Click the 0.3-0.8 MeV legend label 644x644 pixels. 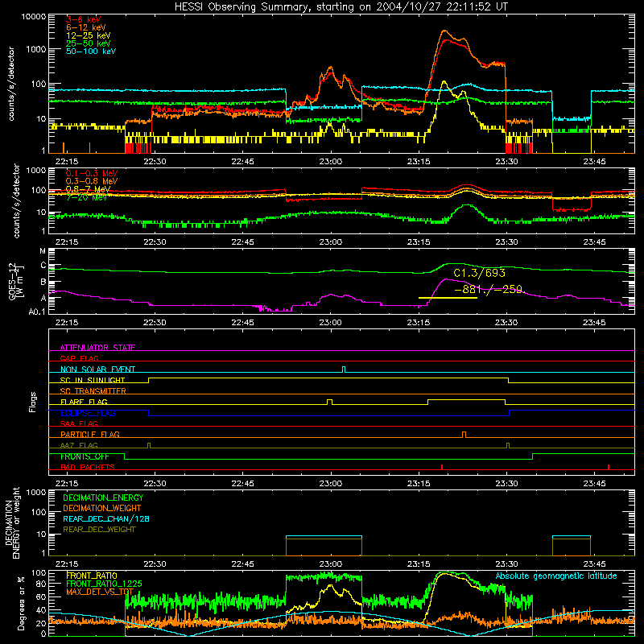tap(92, 181)
